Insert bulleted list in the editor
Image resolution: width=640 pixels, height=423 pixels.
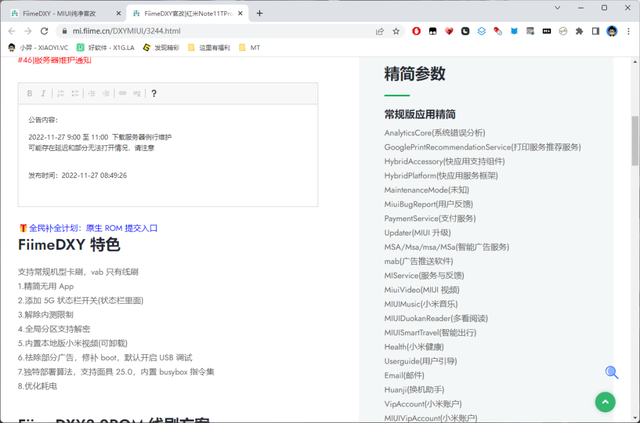click(x=75, y=94)
